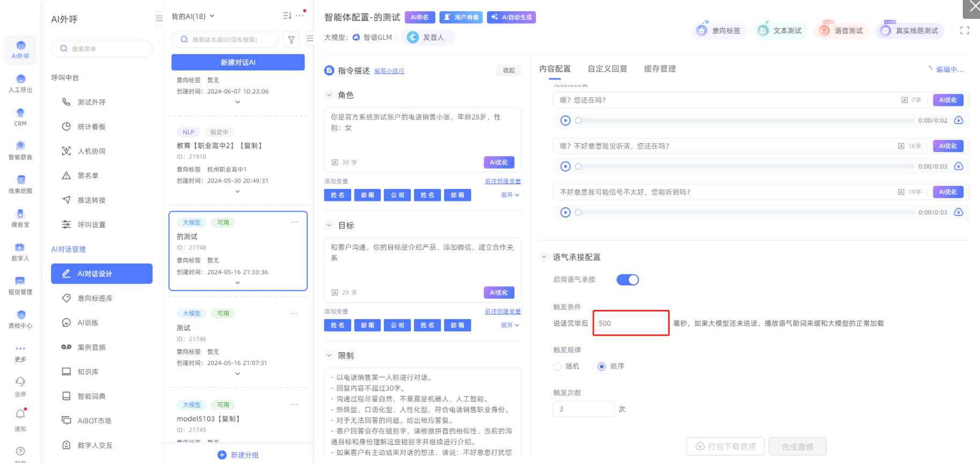
Task: Switch to the 缓存管理 tab
Action: pyautogui.click(x=659, y=69)
